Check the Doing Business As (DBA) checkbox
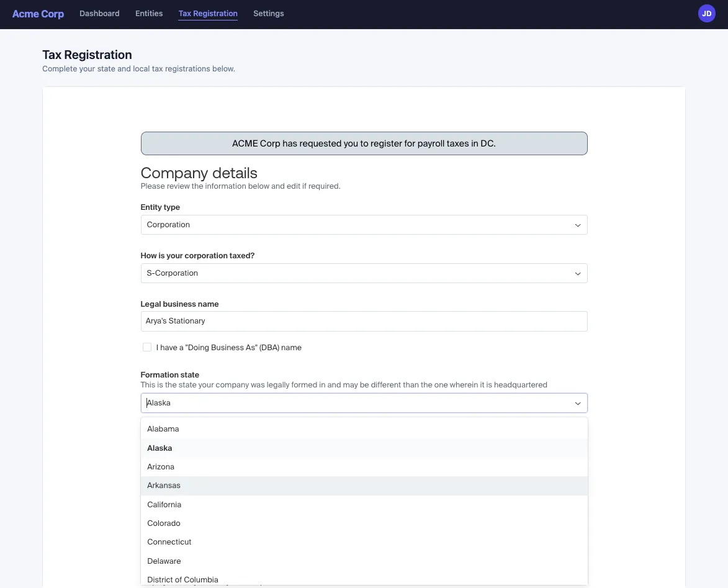 [147, 347]
